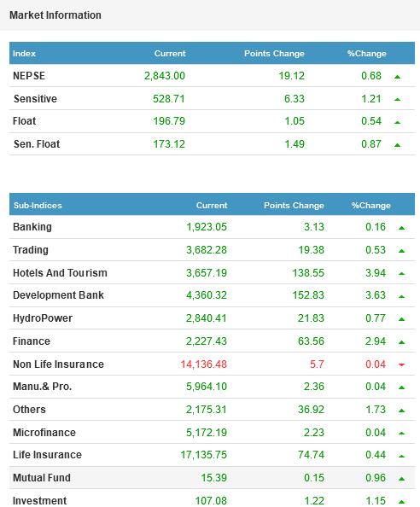Screen dimensions: 420x507
Task: Click the Index table header
Action: pos(24,54)
